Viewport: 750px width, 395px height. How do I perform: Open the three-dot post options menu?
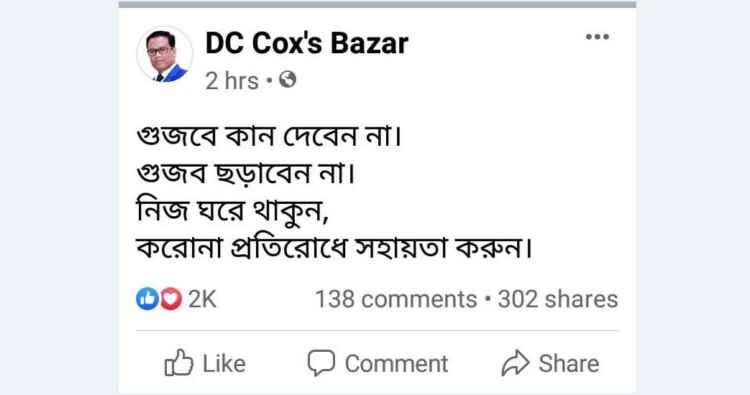pos(597,37)
